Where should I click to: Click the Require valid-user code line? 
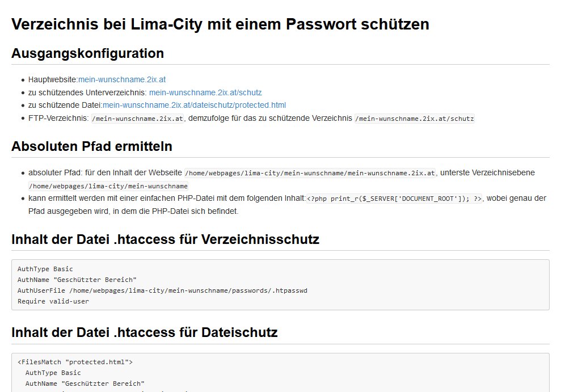click(x=53, y=301)
